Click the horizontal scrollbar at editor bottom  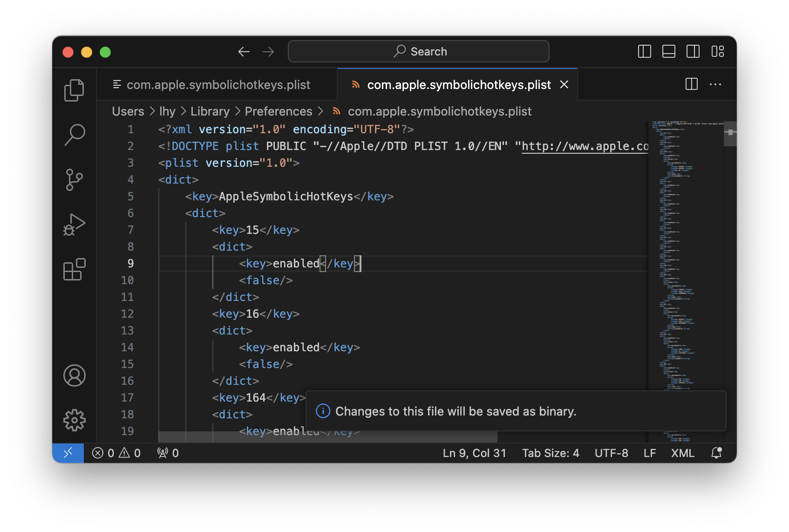click(x=328, y=437)
